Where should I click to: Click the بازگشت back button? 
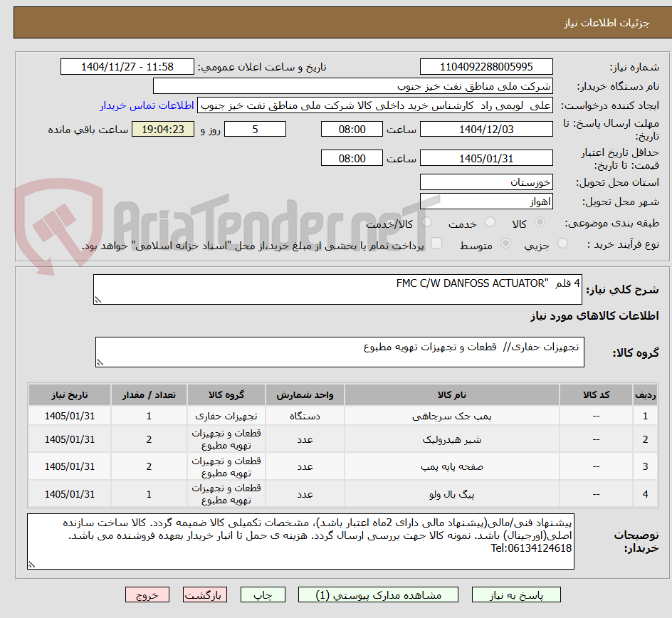(204, 595)
